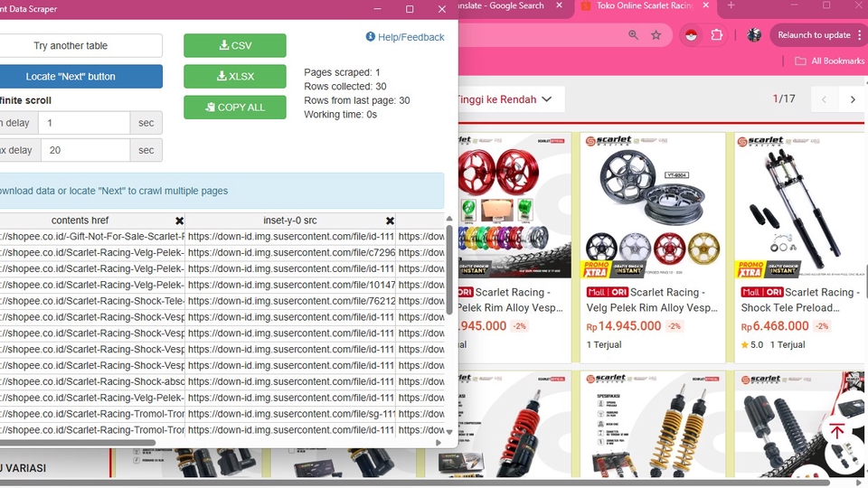Click the table scrollbar up arrow
The height and width of the screenshot is (488, 868).
pyautogui.click(x=449, y=219)
